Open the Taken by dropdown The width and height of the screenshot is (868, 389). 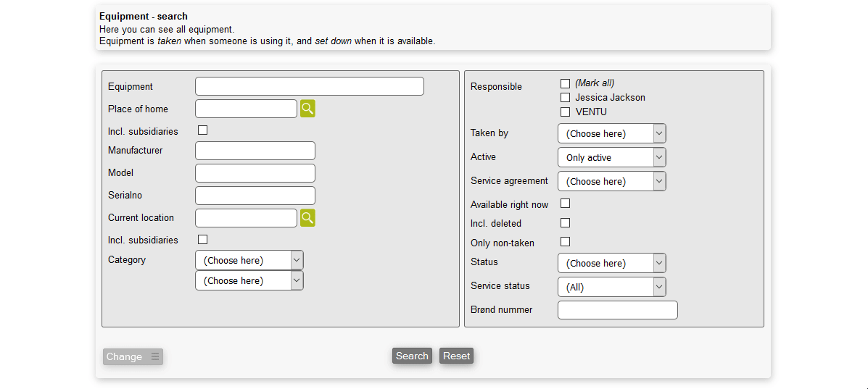tap(611, 133)
